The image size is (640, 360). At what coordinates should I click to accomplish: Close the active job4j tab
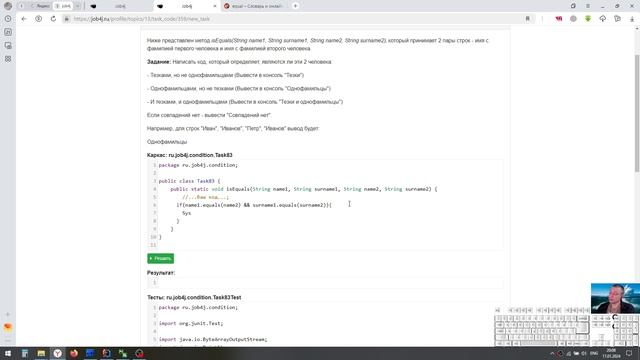click(215, 6)
